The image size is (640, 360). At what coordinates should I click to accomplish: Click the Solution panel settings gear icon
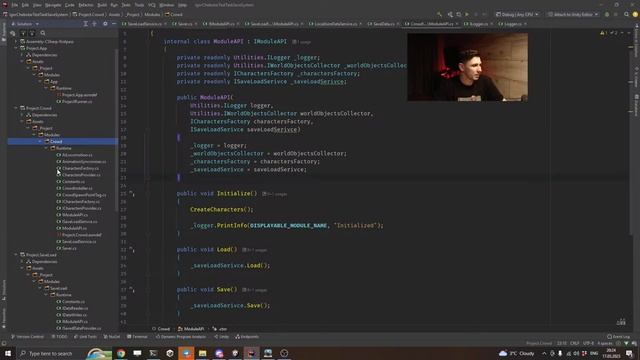pos(105,24)
